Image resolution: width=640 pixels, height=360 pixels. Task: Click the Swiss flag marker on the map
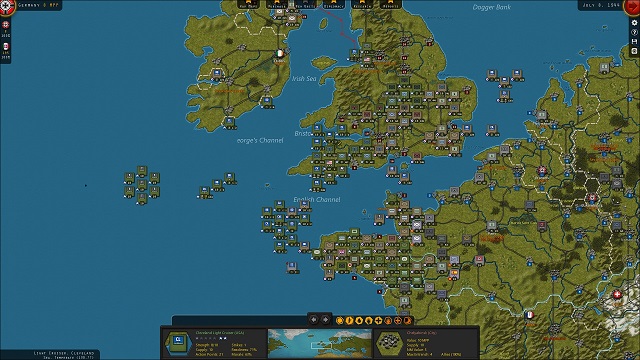617,294
